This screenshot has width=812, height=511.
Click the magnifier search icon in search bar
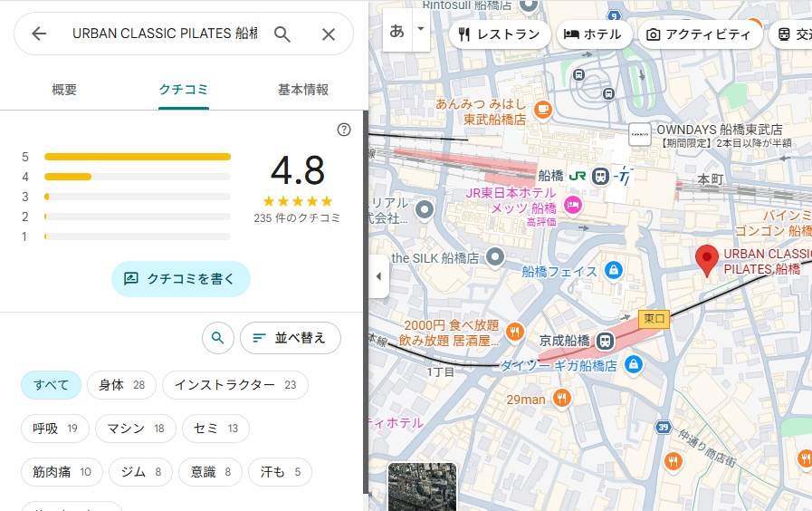[282, 34]
